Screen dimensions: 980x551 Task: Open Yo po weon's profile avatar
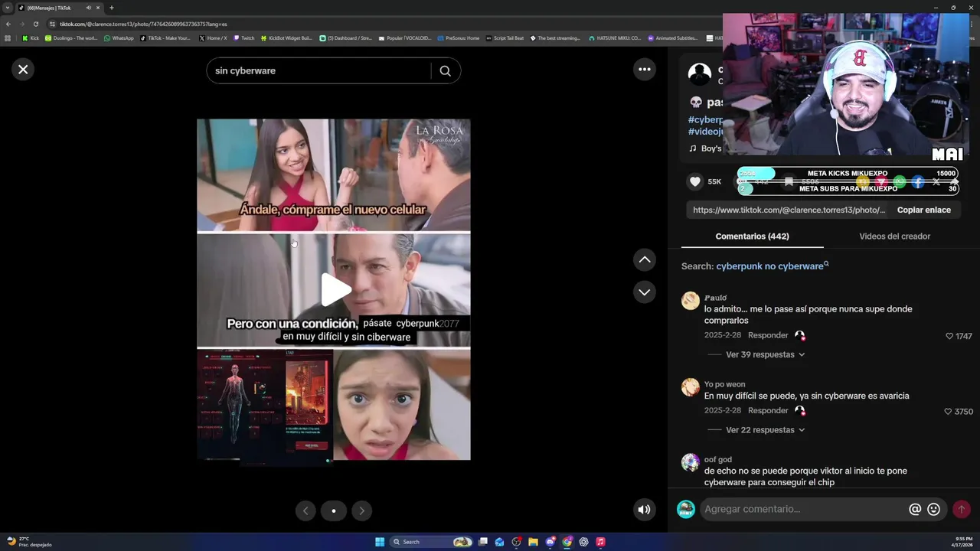691,387
